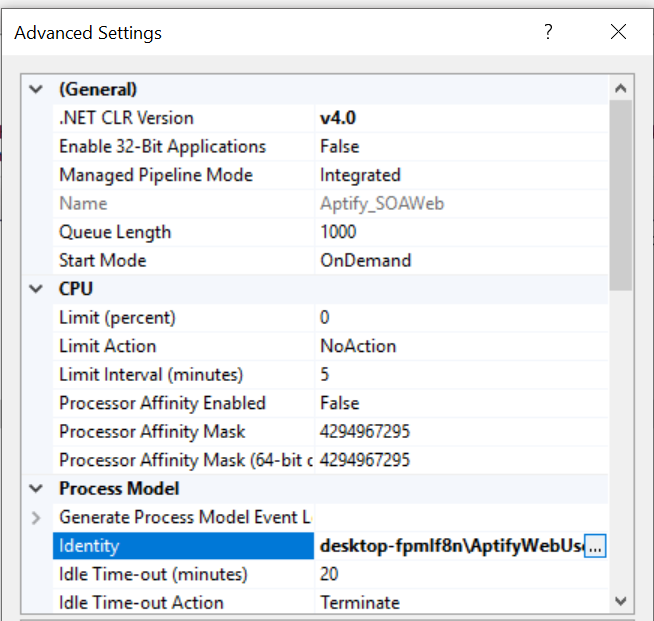The width and height of the screenshot is (654, 621).
Task: Select the .NET CLR Version value
Action: pyautogui.click(x=338, y=118)
